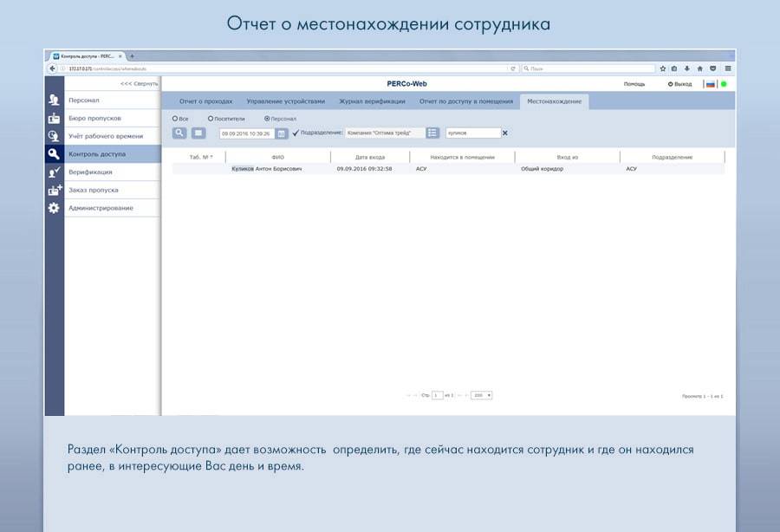Screen dimensions: 780x532
Task: Clear the 'куликов' search field with X
Action: 505,133
